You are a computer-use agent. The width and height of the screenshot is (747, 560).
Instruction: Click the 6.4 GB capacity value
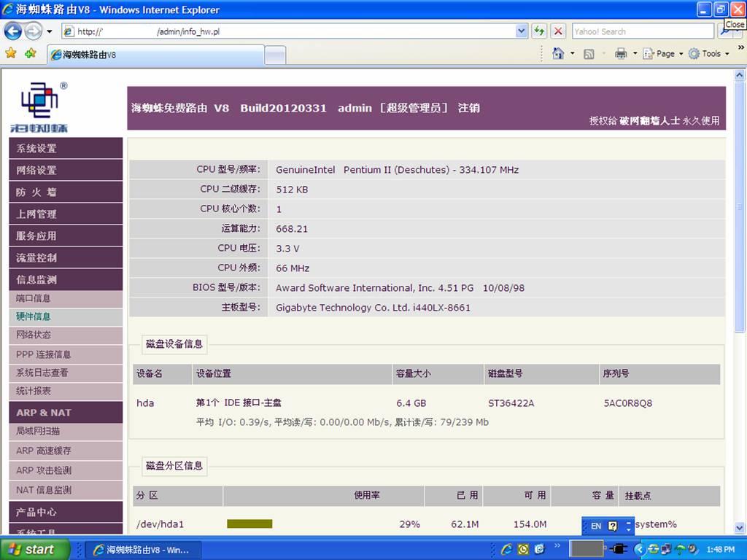point(411,403)
